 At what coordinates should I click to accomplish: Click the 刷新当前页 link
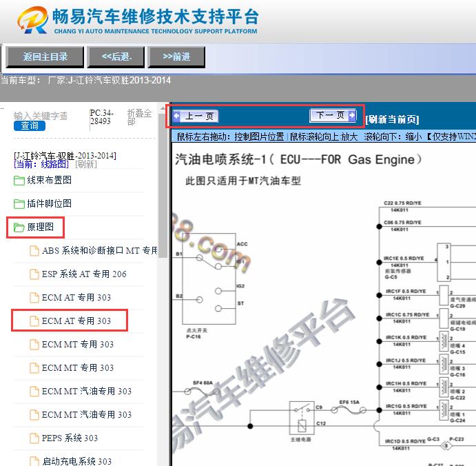pos(392,119)
